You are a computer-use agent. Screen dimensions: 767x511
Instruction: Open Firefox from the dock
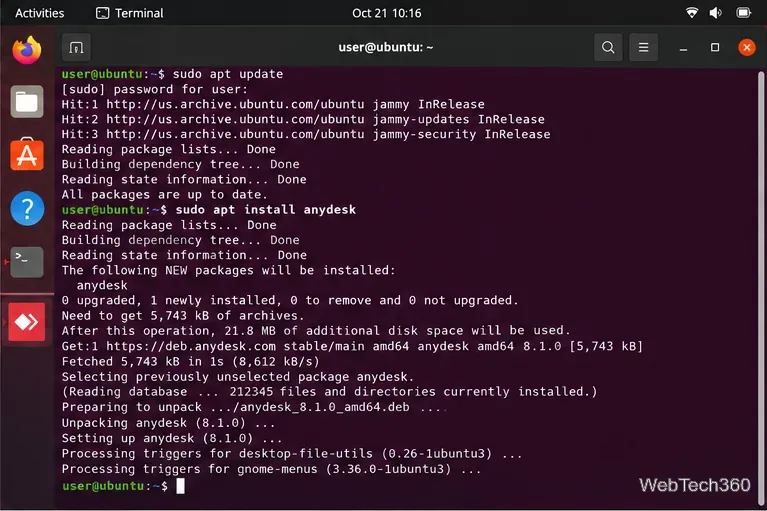[x=27, y=50]
